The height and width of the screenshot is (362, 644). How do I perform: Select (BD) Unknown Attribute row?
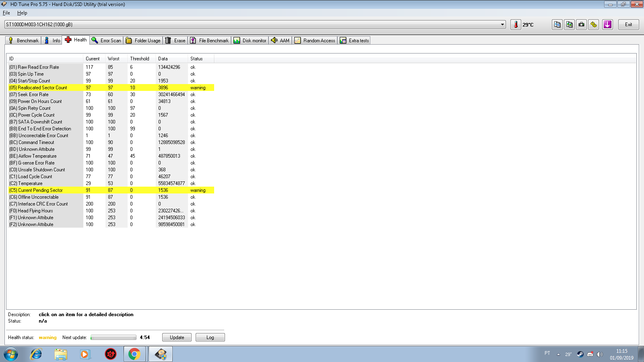[110, 149]
